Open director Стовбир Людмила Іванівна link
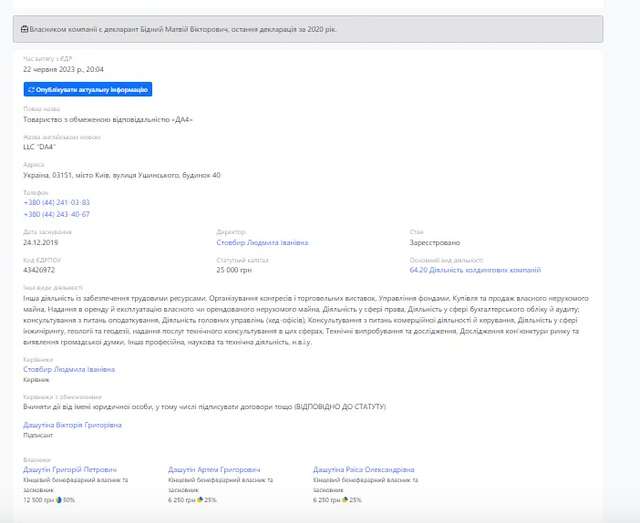 (259, 242)
